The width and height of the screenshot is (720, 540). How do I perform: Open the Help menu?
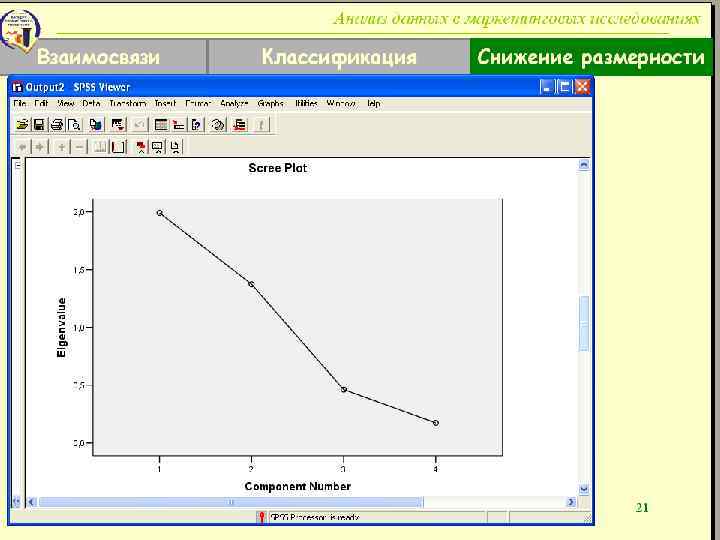[373, 103]
